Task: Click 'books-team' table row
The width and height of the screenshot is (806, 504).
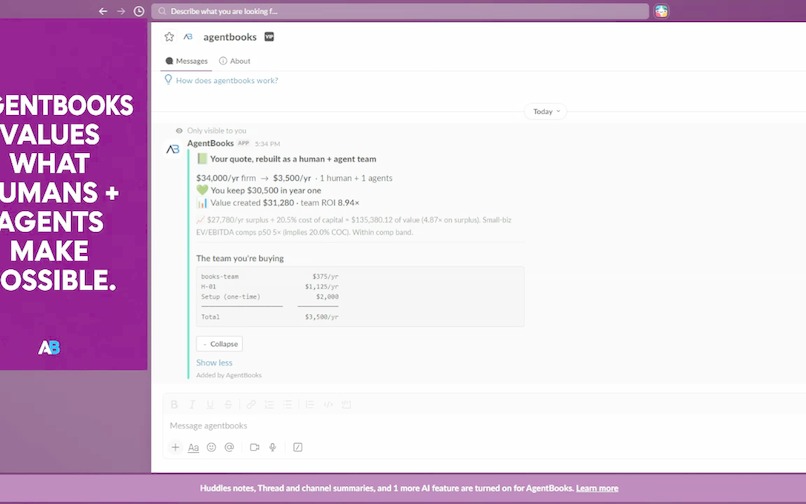Action: pyautogui.click(x=270, y=276)
